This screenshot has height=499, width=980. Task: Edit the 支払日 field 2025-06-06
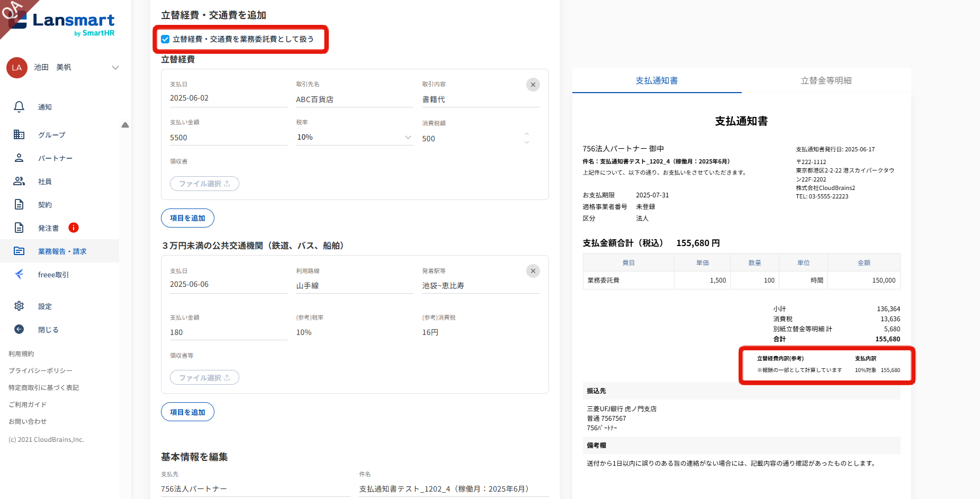(229, 285)
